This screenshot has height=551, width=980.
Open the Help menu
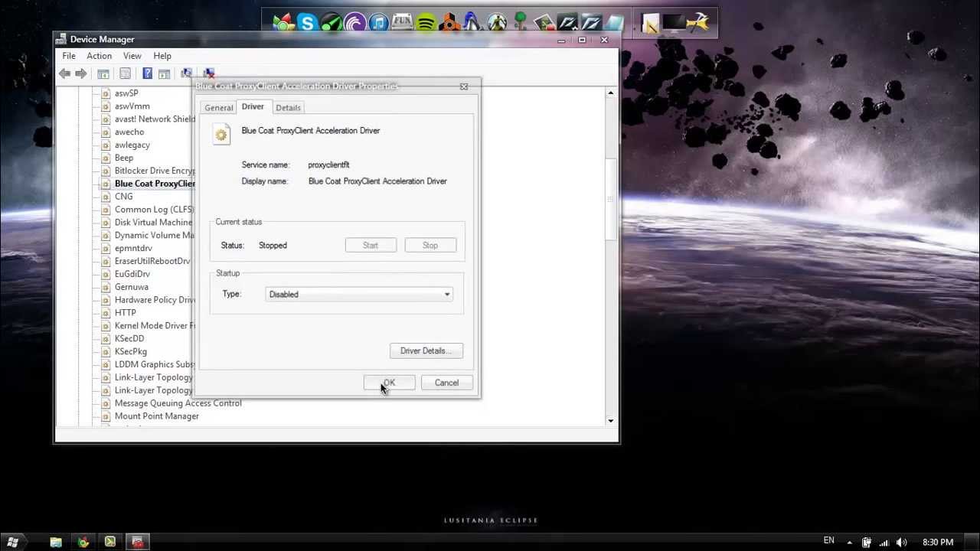click(162, 56)
